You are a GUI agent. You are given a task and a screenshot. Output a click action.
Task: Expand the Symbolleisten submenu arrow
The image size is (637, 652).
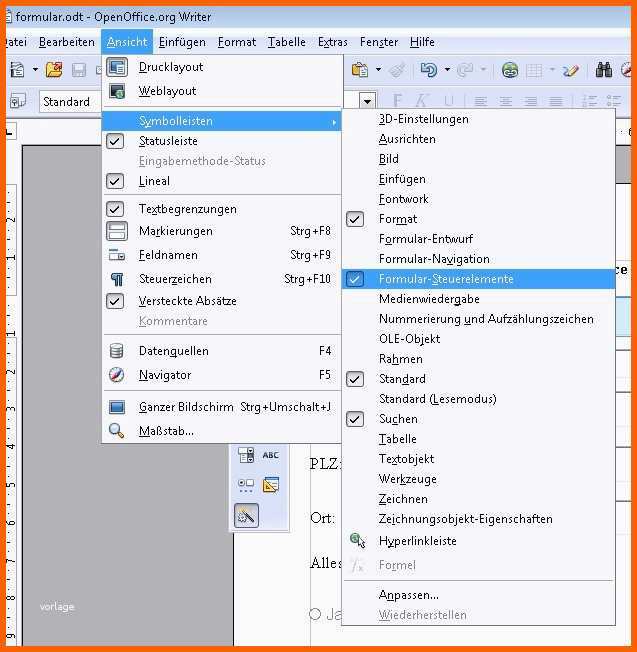[334, 122]
